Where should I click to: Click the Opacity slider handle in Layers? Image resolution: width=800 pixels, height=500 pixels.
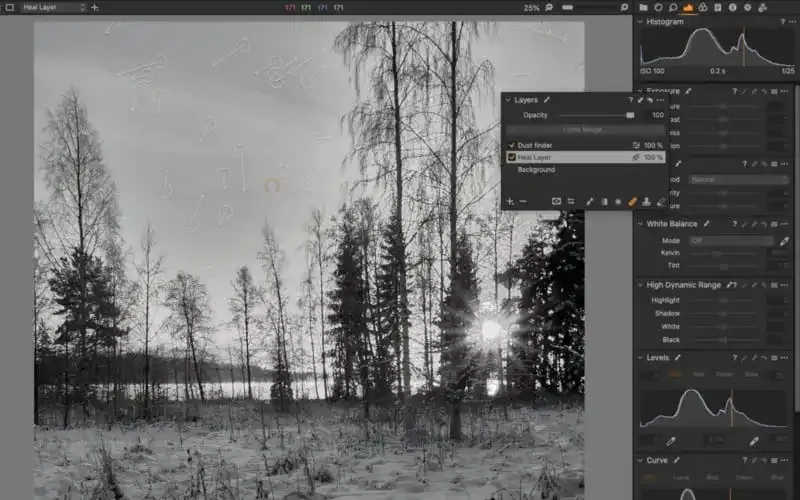click(630, 115)
